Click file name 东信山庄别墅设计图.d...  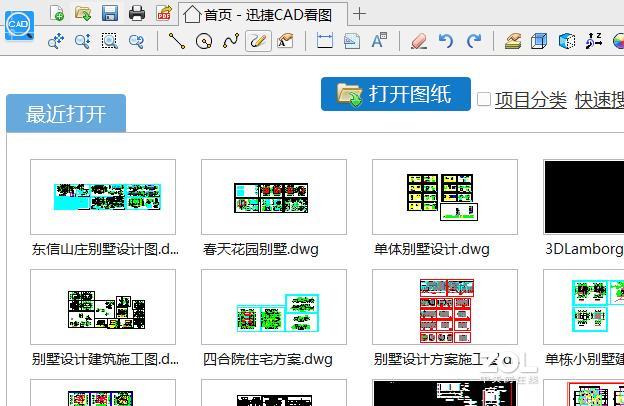[105, 250]
